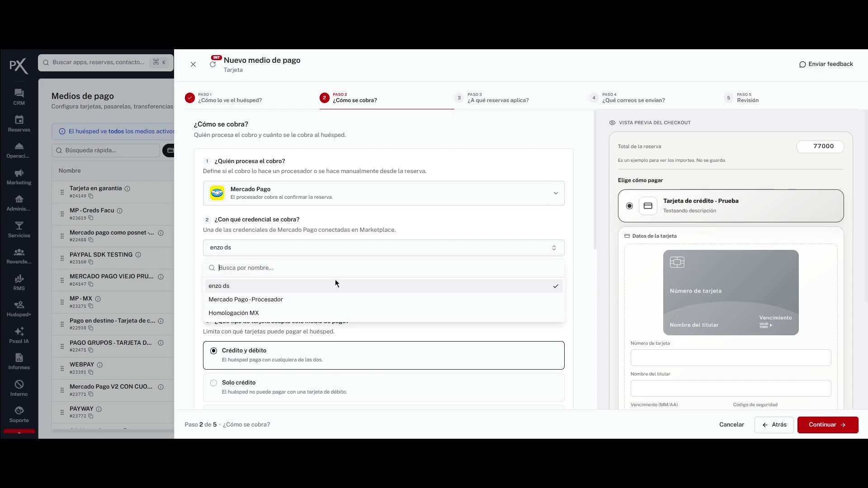
Task: Expand the Mercado Pago processor dropdown
Action: (384, 193)
